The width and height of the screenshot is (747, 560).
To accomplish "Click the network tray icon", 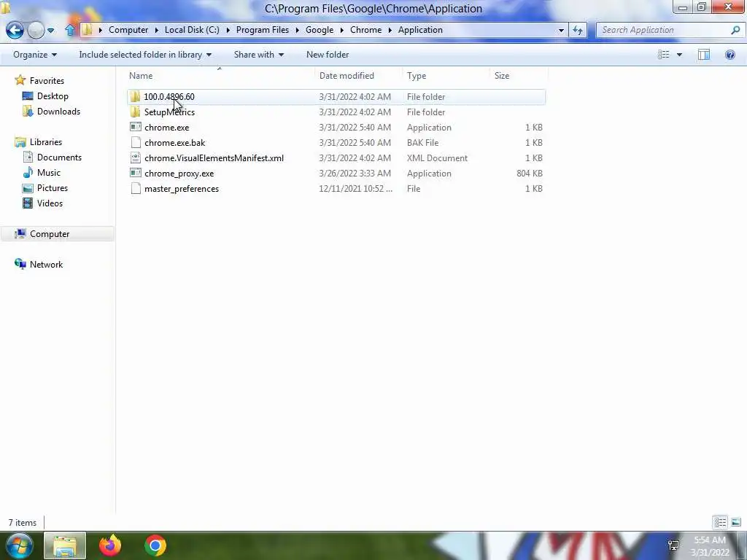I will [673, 545].
